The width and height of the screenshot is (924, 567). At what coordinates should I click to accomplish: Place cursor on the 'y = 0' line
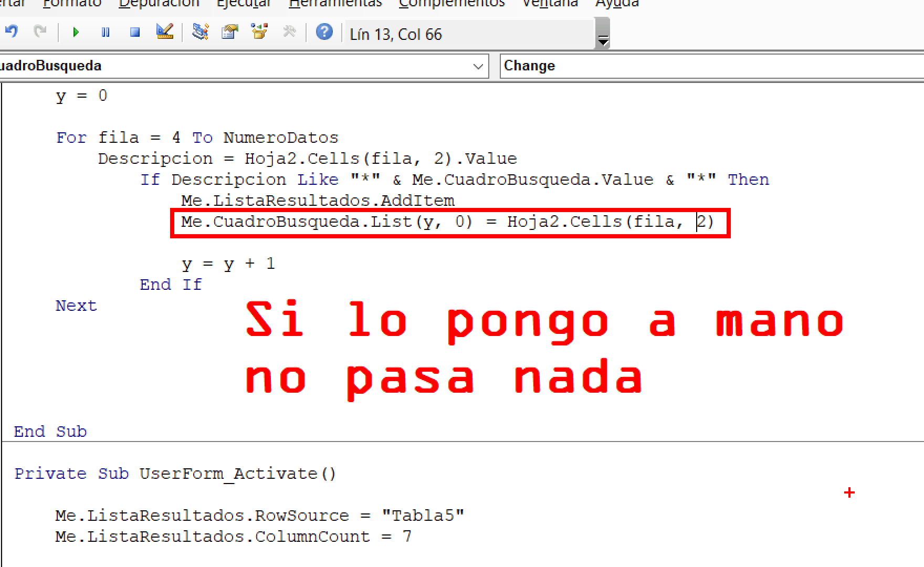point(81,96)
